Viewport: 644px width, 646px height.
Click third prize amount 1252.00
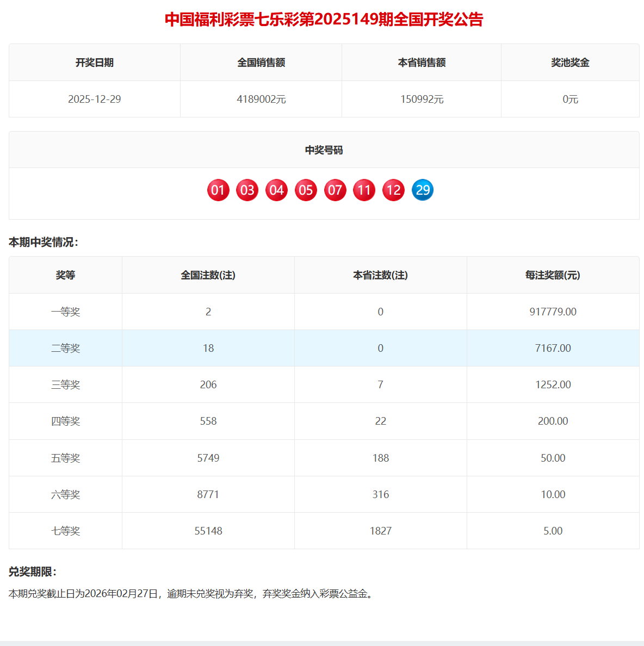point(553,385)
